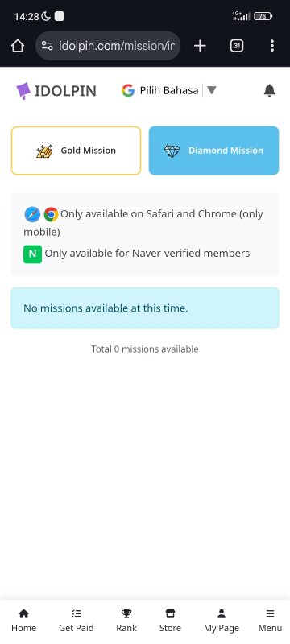Switch to the Gold Mission tab
Screen dimensions: 290x644
point(76,151)
